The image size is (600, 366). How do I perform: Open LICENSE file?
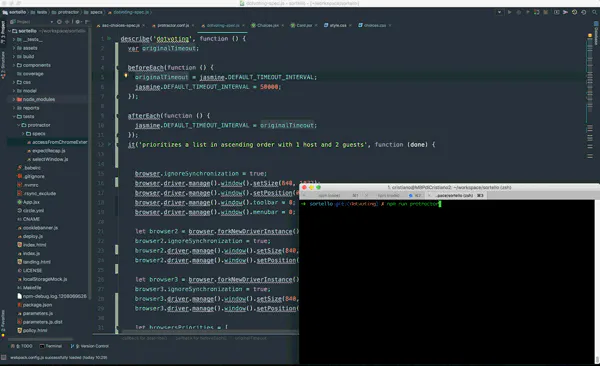click(x=29, y=270)
